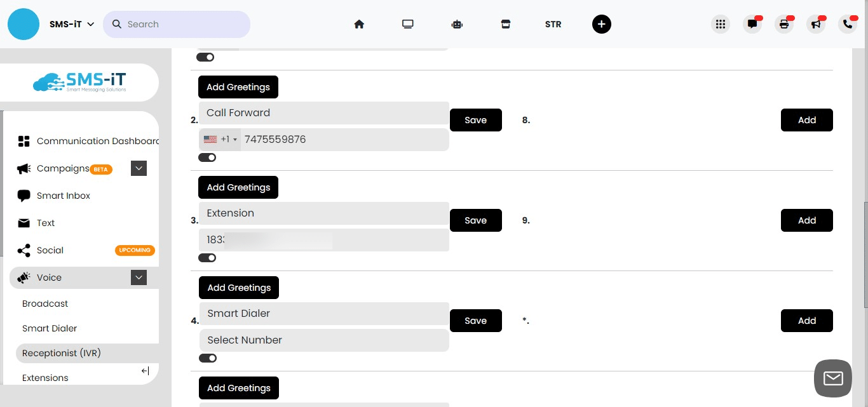Open the +1 country code selector
Viewport: 868px width, 407px height.
(x=220, y=139)
